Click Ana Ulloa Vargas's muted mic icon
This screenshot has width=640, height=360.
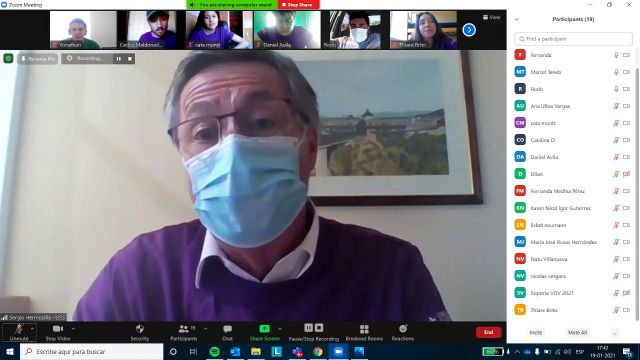(616, 106)
